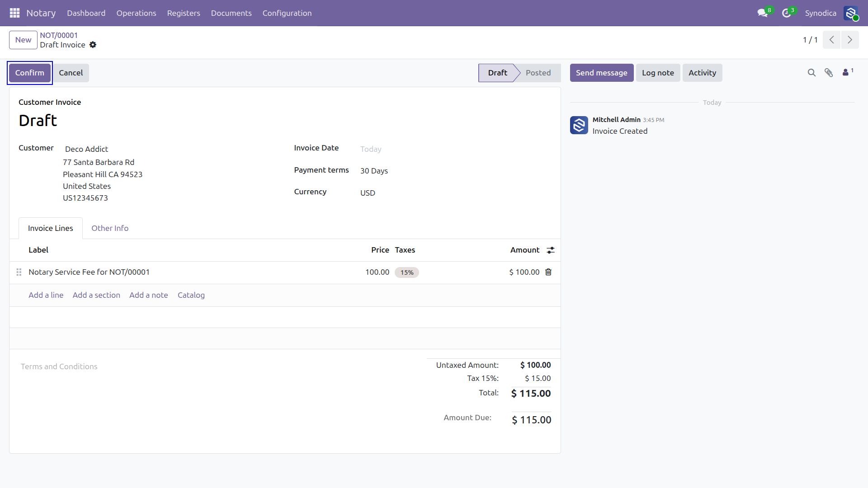
Task: Create a New record
Action: point(23,40)
